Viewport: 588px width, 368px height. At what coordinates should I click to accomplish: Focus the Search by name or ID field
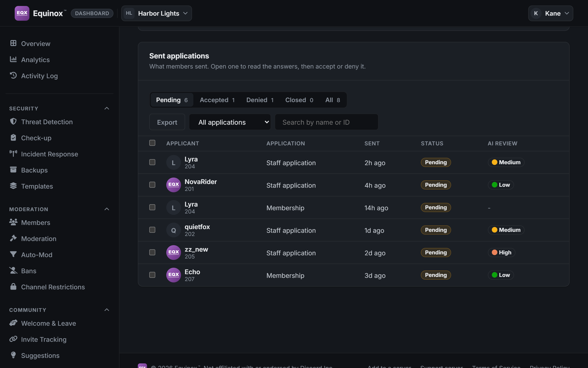coord(327,122)
